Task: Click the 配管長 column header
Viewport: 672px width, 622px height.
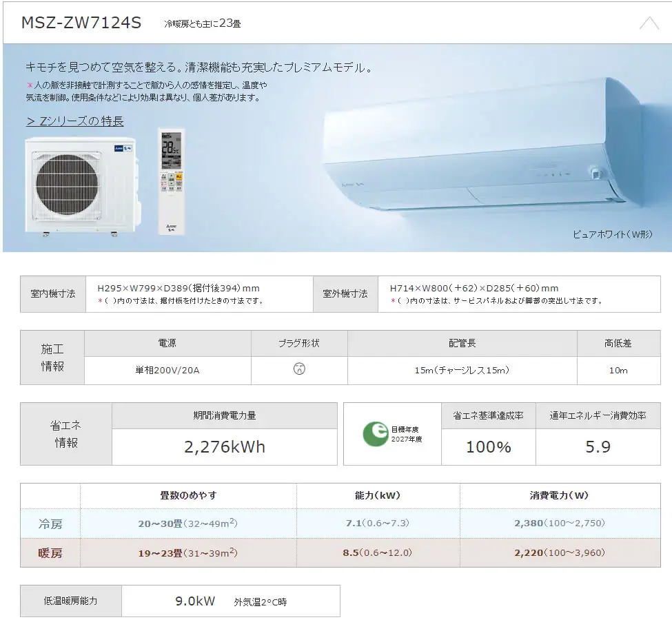Action: [462, 344]
